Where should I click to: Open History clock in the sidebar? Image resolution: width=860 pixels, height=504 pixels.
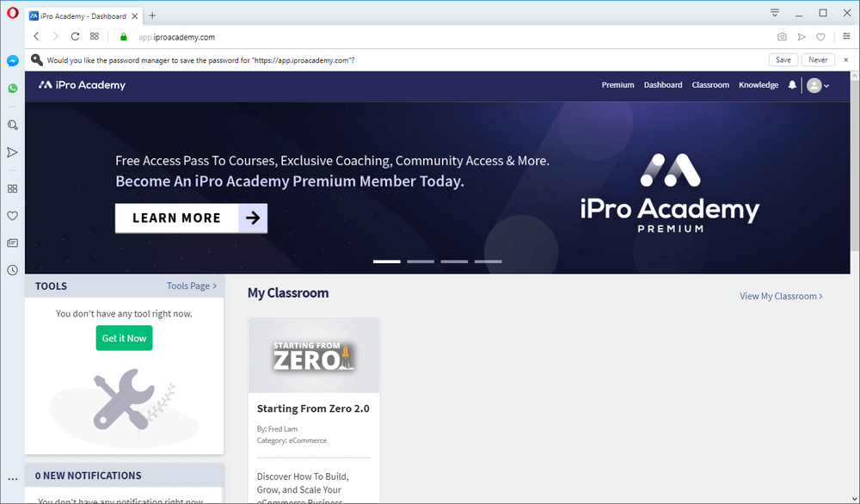13,270
